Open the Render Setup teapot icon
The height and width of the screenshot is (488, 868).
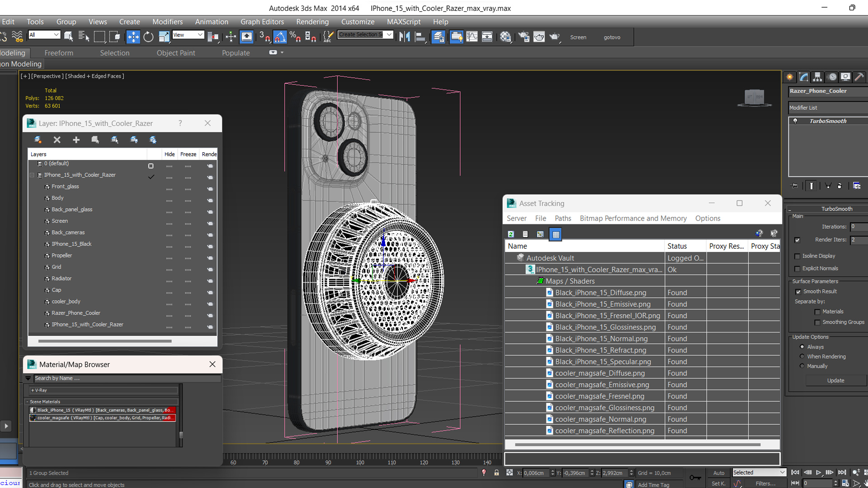click(524, 37)
